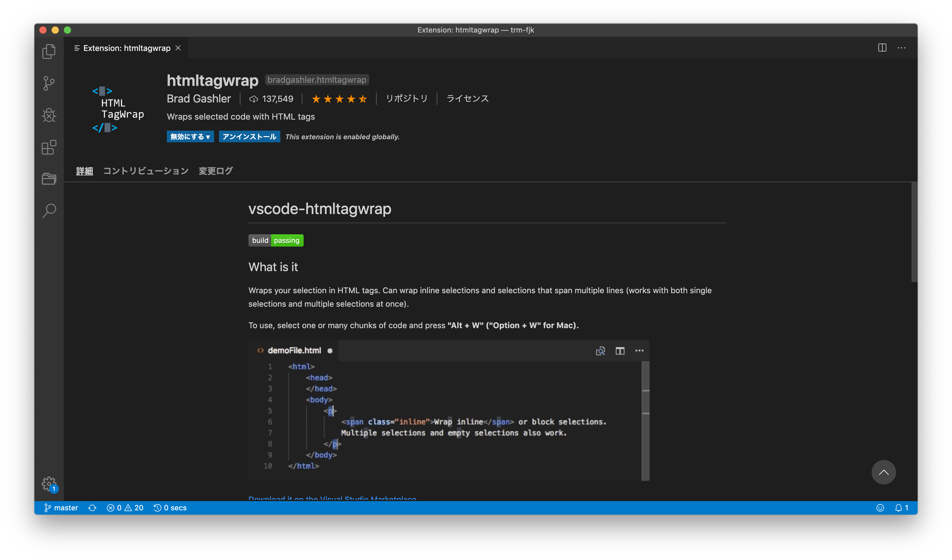This screenshot has width=952, height=560.
Task: Open the warnings count 20 indicator
Action: point(134,508)
